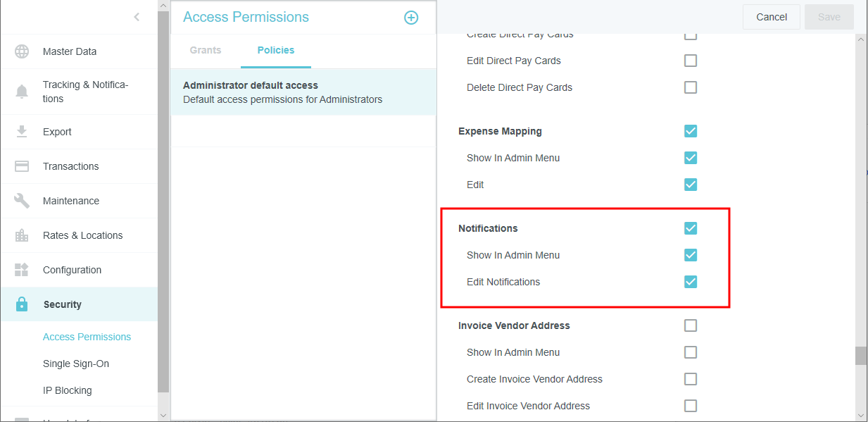Uncheck Expense Mapping group checkbox
The width and height of the screenshot is (868, 422).
(x=691, y=131)
